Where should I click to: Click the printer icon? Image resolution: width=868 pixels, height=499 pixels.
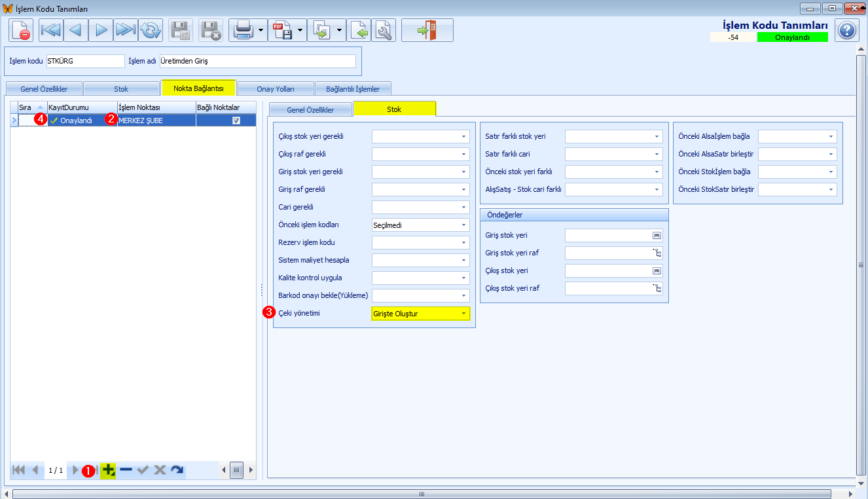[243, 30]
